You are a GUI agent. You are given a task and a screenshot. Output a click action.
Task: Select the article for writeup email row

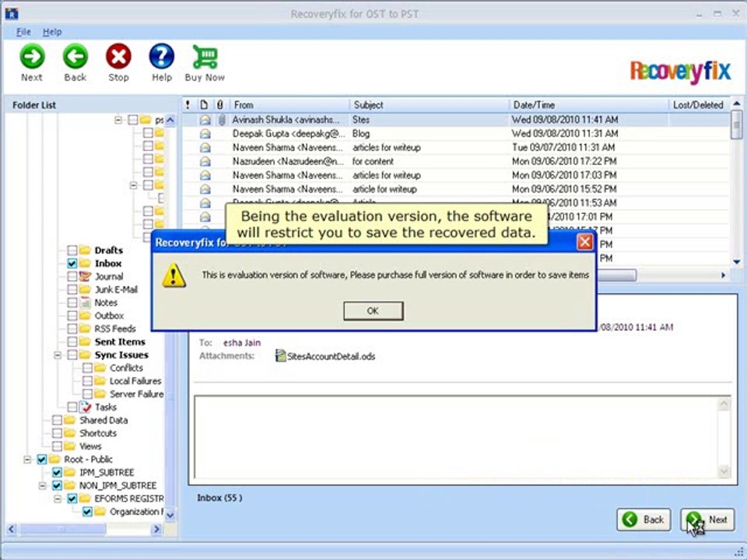click(x=457, y=189)
